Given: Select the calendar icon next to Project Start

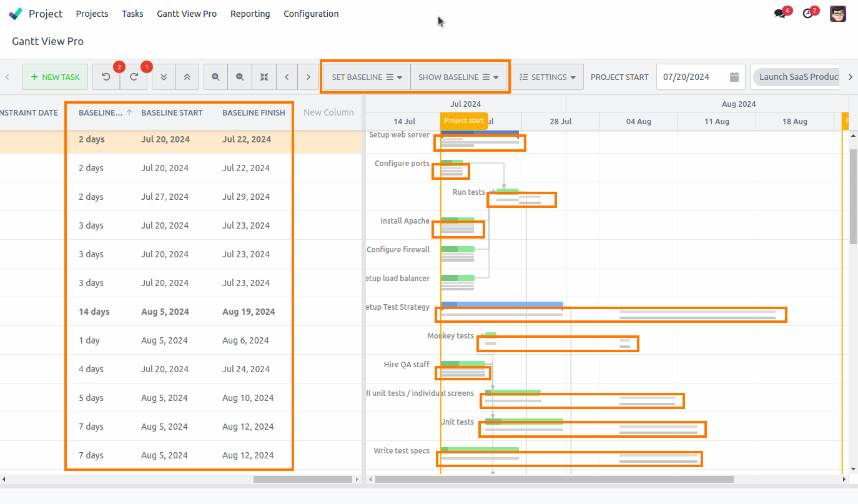Looking at the screenshot, I should 735,76.
